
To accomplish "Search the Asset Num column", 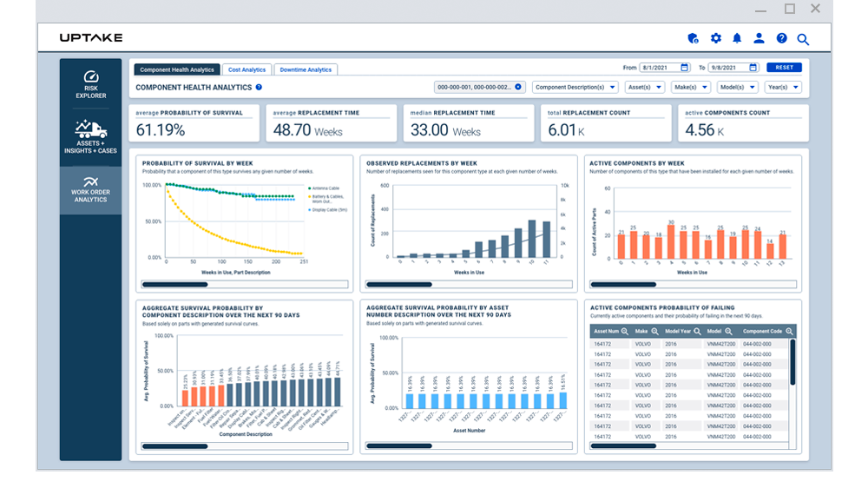I will (627, 332).
